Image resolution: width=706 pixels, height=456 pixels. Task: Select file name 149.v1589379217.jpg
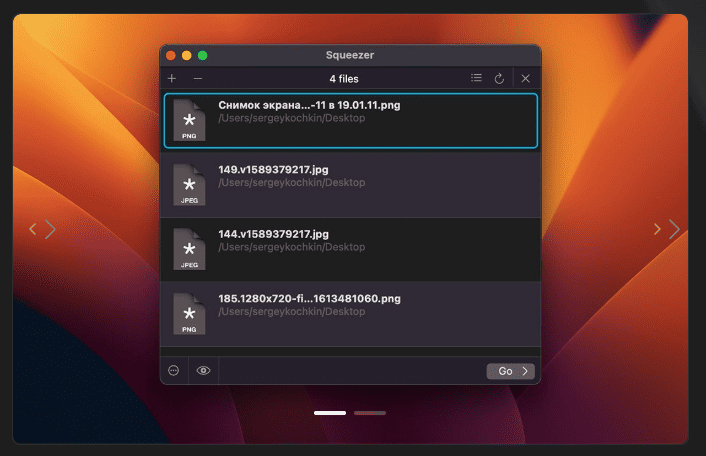point(273,170)
